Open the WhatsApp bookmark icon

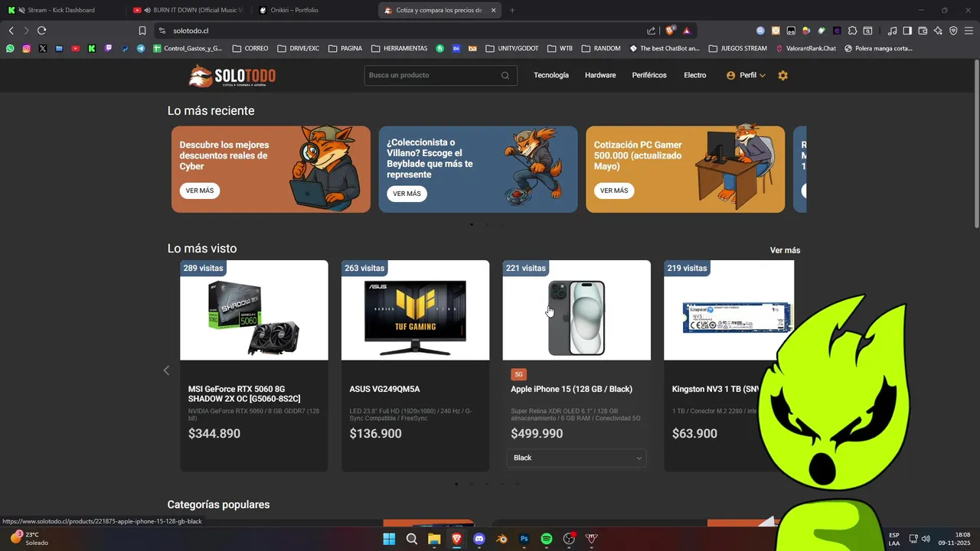10,48
